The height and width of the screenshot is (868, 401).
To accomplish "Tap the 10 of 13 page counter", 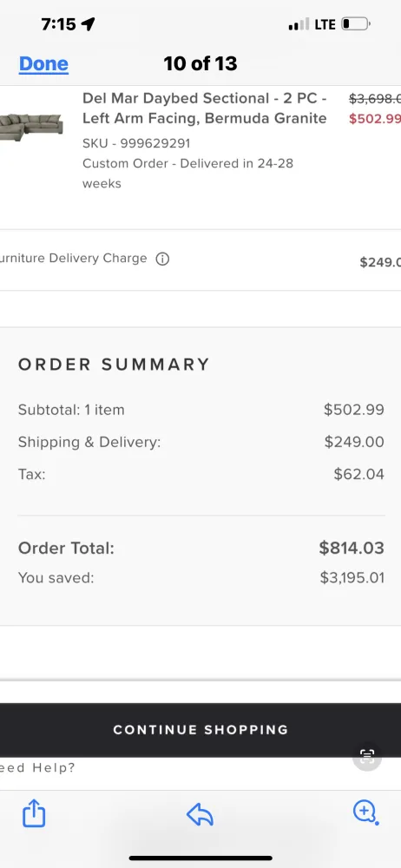I will (x=200, y=63).
